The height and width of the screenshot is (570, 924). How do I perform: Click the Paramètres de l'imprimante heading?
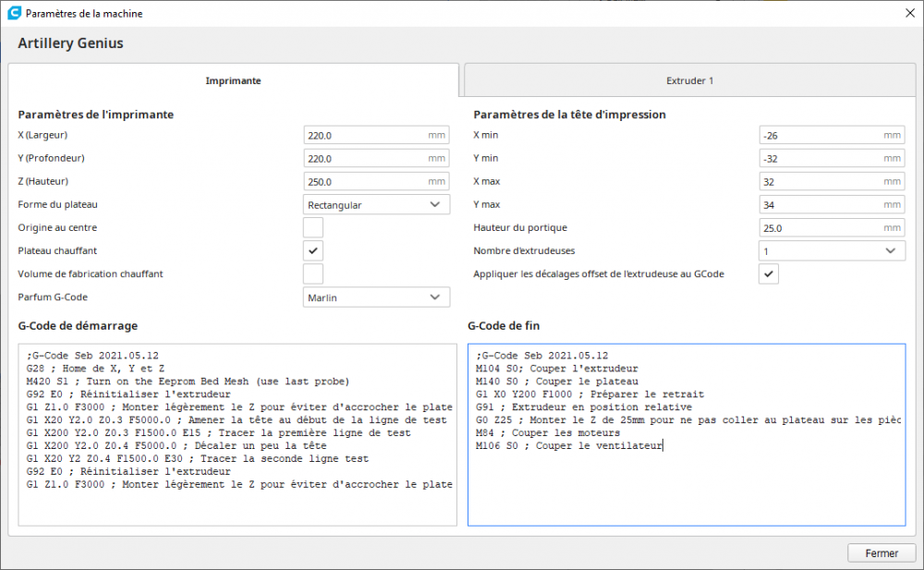click(x=95, y=115)
